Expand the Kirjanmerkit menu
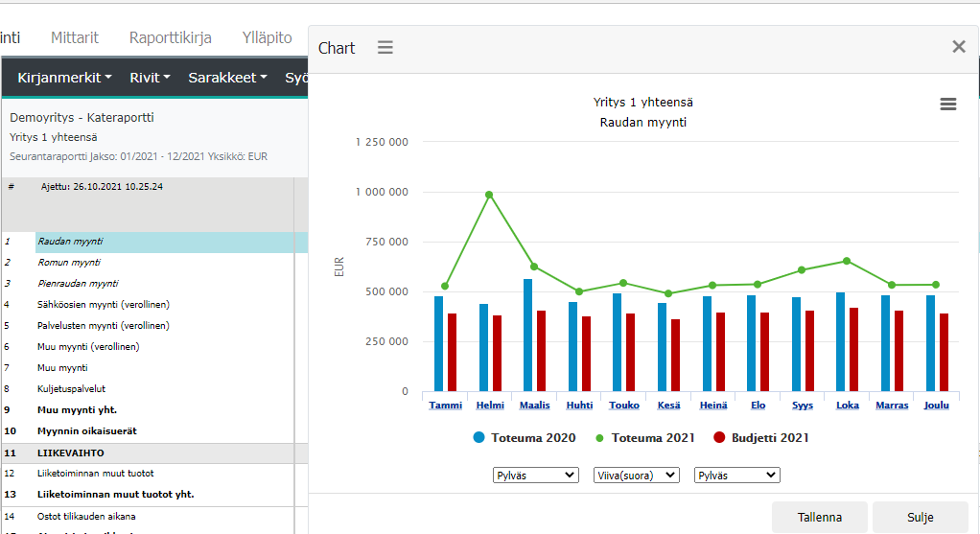The width and height of the screenshot is (980, 534). [x=64, y=78]
